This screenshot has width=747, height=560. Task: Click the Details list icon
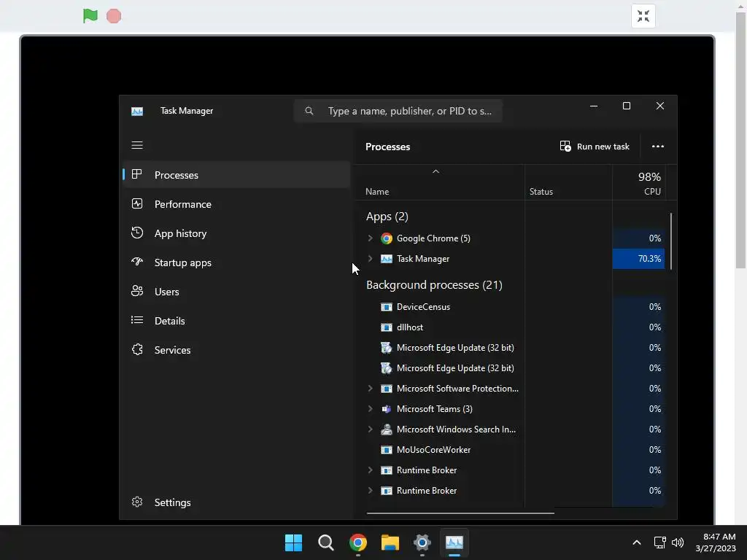coord(136,320)
